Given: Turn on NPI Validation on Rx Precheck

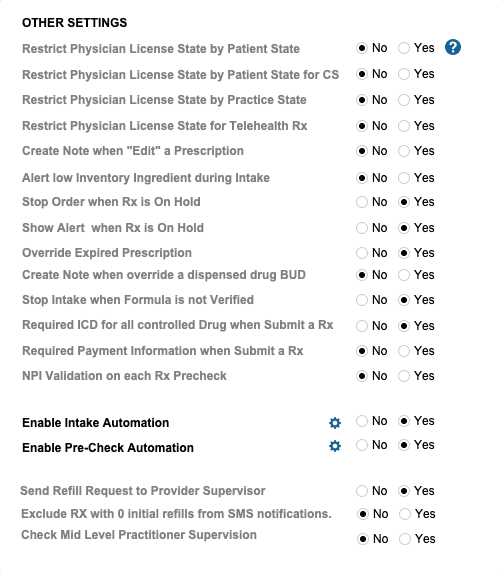Looking at the screenshot, I should coord(404,376).
